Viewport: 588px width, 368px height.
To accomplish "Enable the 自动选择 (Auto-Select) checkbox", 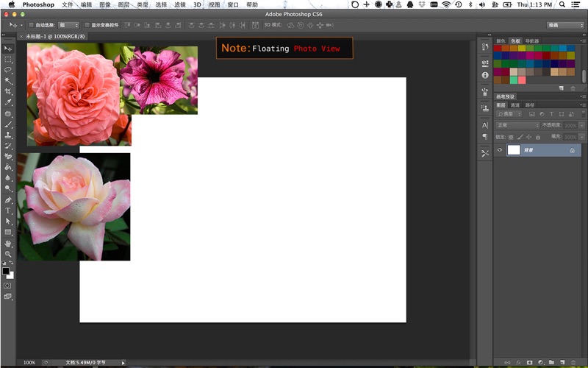I will [31, 25].
